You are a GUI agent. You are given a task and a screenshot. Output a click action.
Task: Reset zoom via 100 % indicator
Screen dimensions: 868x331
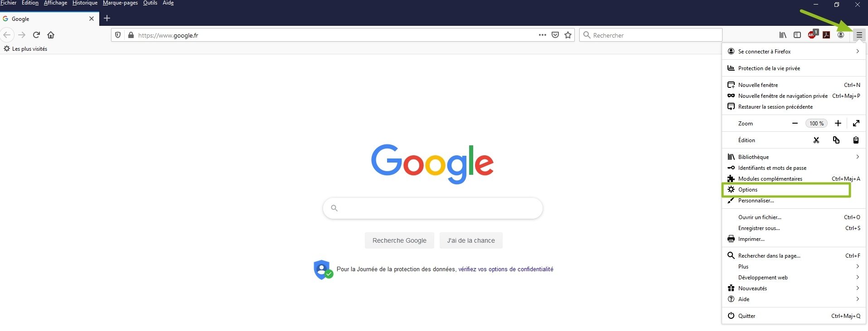point(817,123)
